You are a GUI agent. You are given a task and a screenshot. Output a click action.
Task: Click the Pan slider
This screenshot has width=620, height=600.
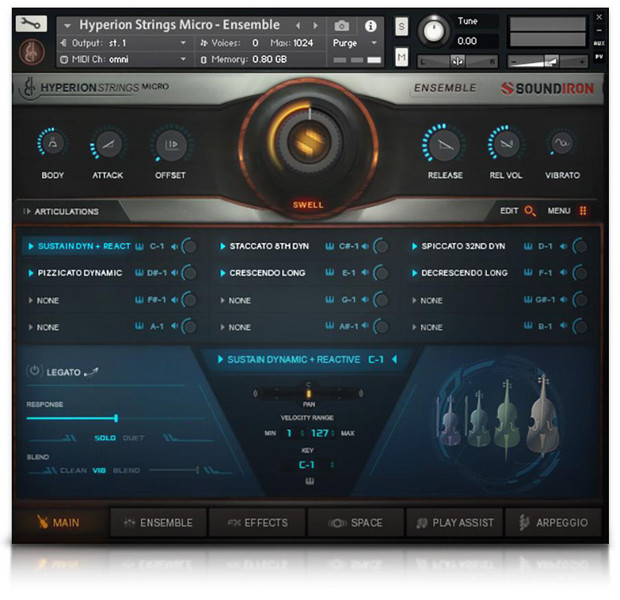(308, 393)
